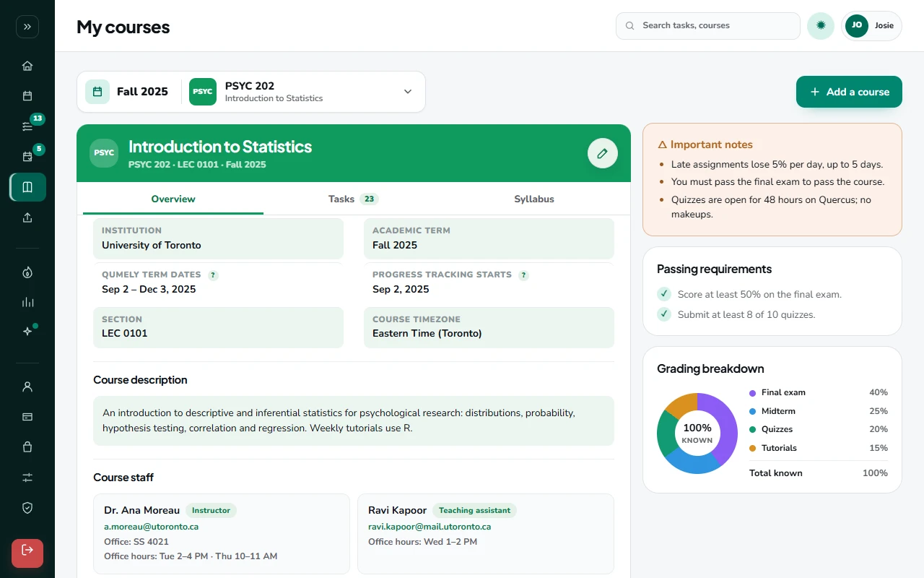Open the credit card billing icon

[x=27, y=417]
